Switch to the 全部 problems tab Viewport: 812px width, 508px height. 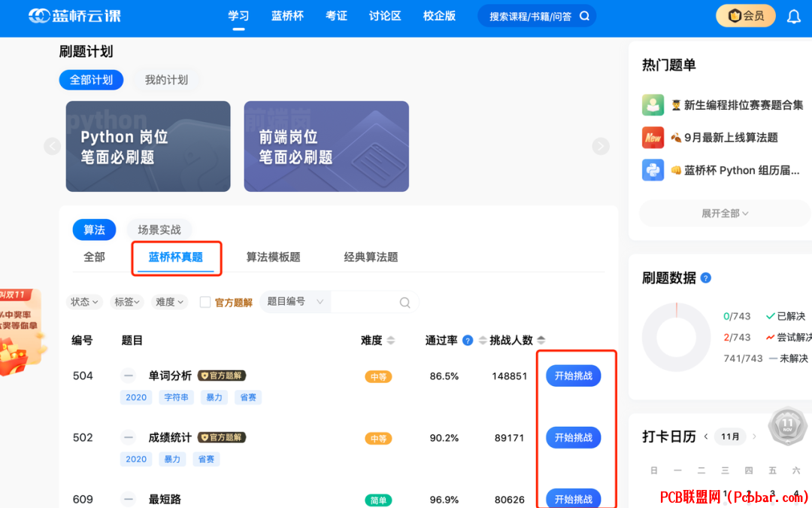pyautogui.click(x=94, y=257)
